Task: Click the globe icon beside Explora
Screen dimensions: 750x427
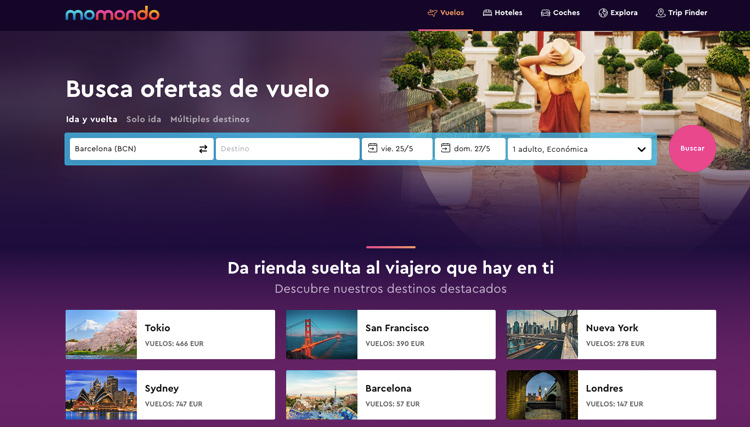Action: (x=603, y=13)
